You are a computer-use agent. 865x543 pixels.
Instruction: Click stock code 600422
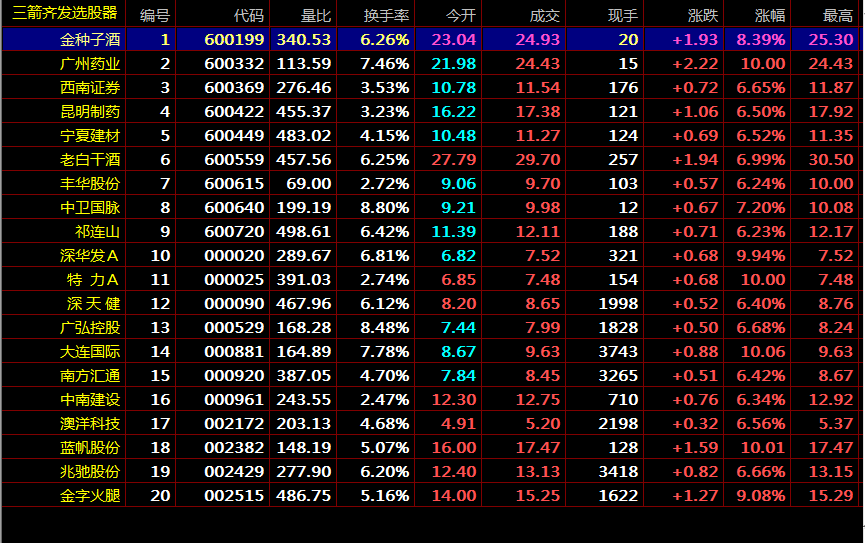pos(234,111)
